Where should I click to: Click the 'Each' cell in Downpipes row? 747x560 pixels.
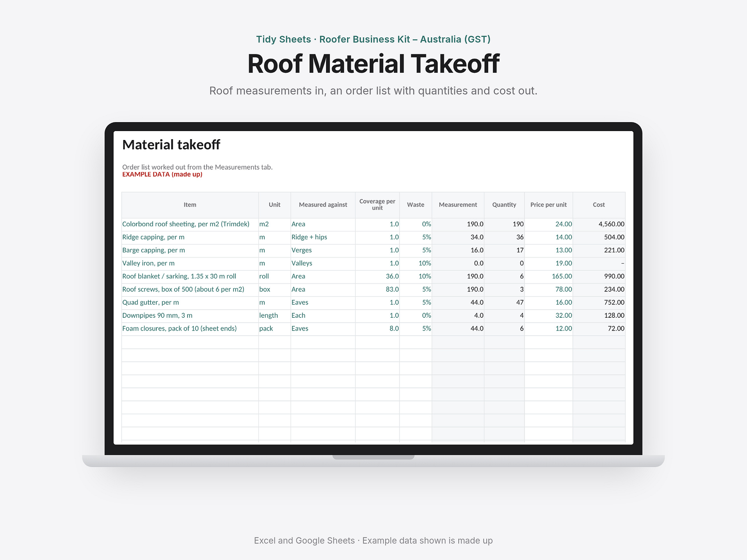[323, 316]
